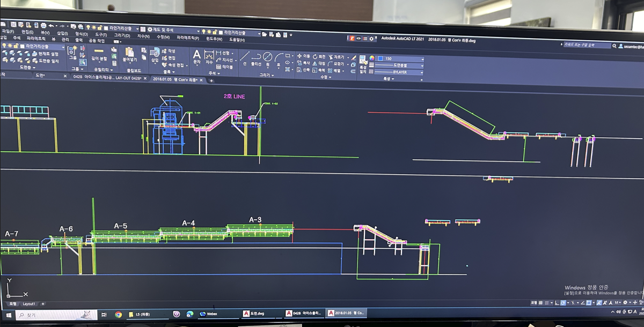This screenshot has height=327, width=644.
Task: Open the object color dropdown showing 150
Action: pyautogui.click(x=400, y=58)
